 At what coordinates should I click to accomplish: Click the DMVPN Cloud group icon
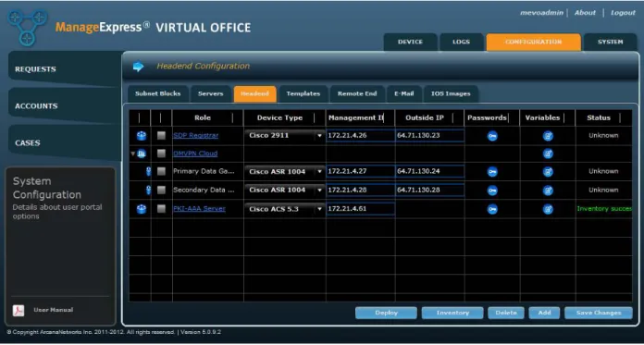142,154
